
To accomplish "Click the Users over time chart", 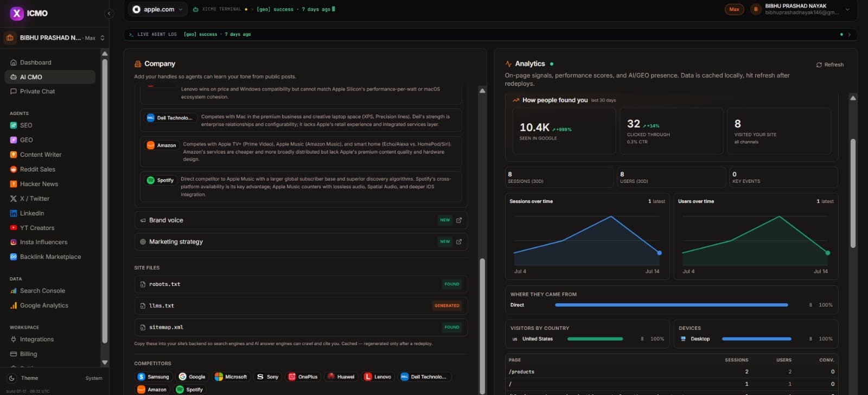I will click(x=756, y=237).
